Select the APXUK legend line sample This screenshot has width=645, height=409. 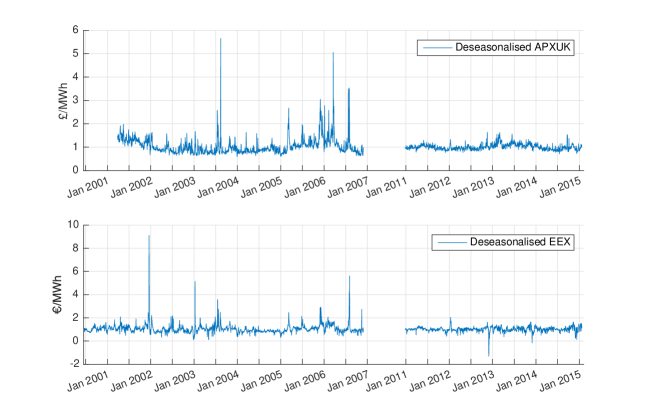click(437, 48)
